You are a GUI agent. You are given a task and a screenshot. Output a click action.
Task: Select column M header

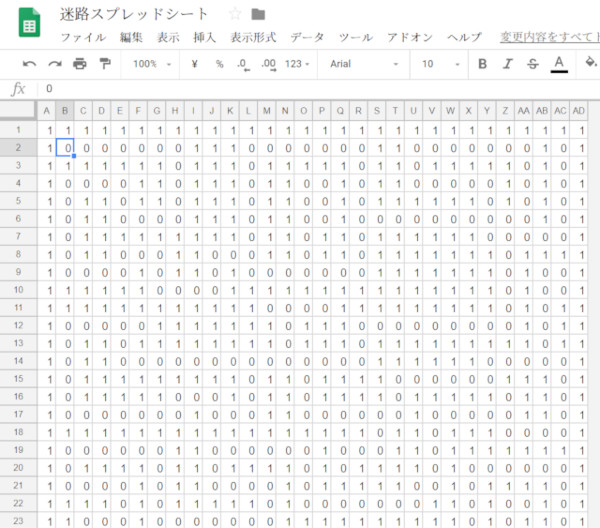[x=267, y=111]
